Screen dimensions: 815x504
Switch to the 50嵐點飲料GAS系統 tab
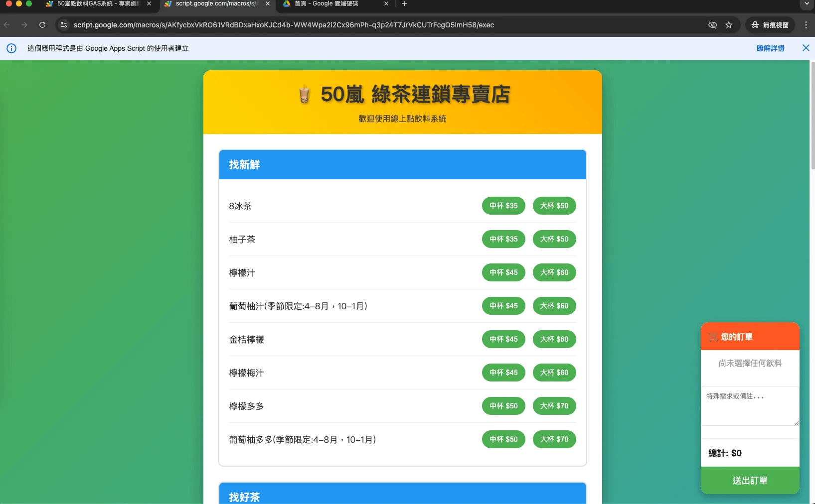pos(95,4)
